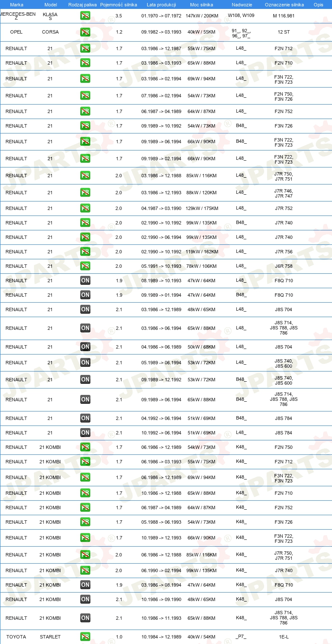Select the OPEL brand cell

click(x=16, y=32)
